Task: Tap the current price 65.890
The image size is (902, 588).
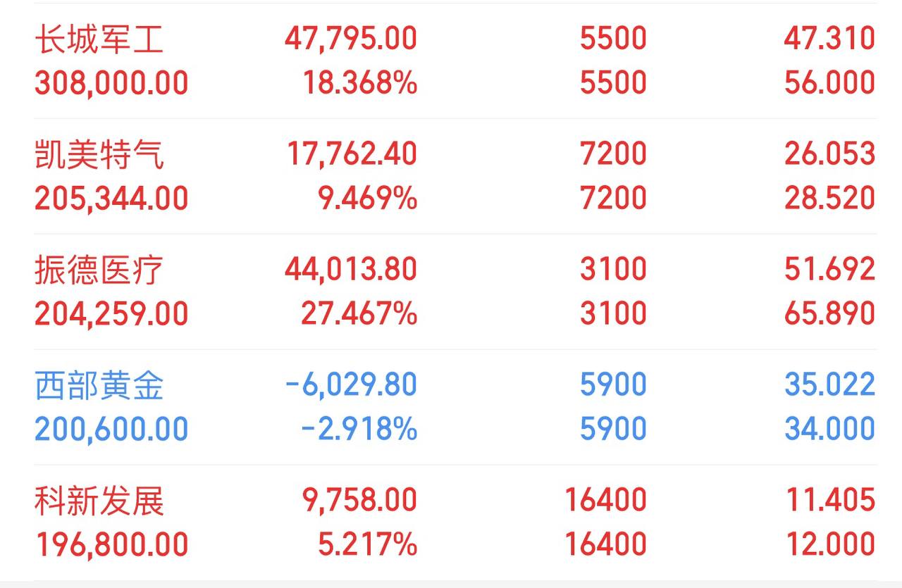Action: 829,314
